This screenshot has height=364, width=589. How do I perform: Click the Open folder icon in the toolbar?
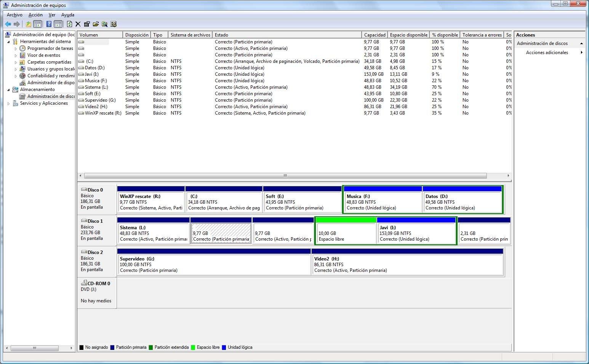96,24
